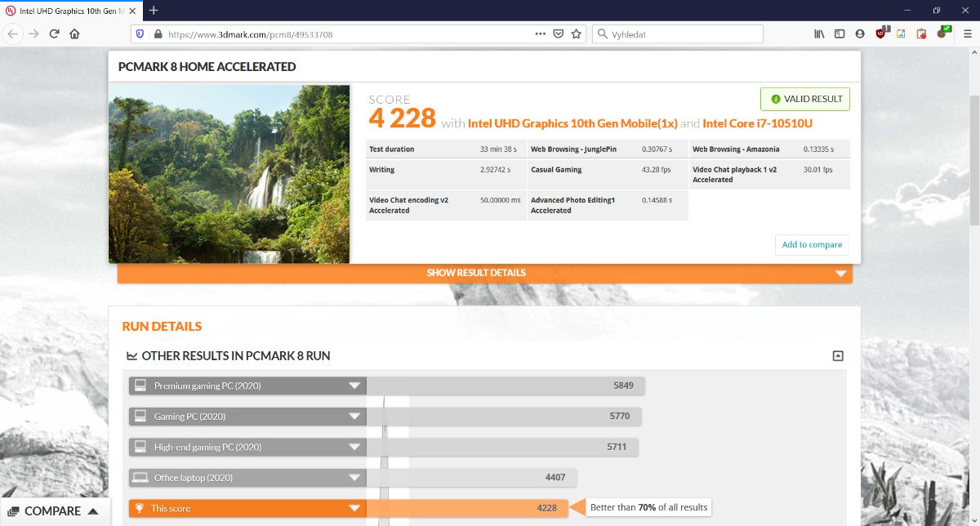Expand the Premium gaming PC (2020) row
980x526 pixels.
(x=354, y=386)
